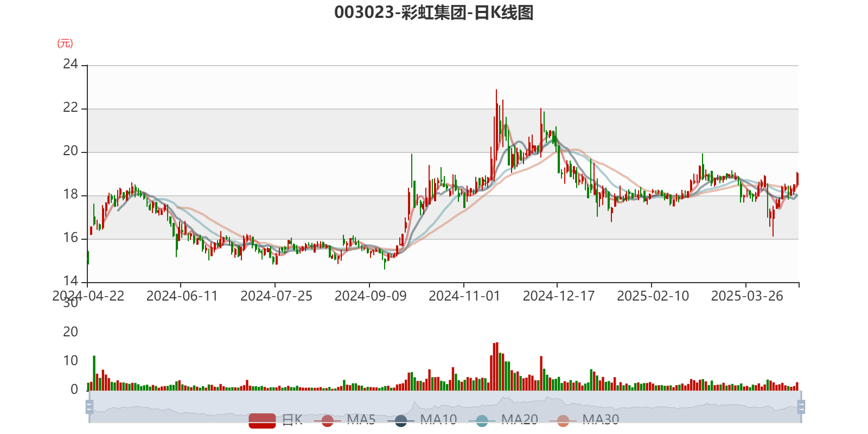Grab the right handle of zoom slider
Screen dimensions: 868x434
click(x=801, y=407)
